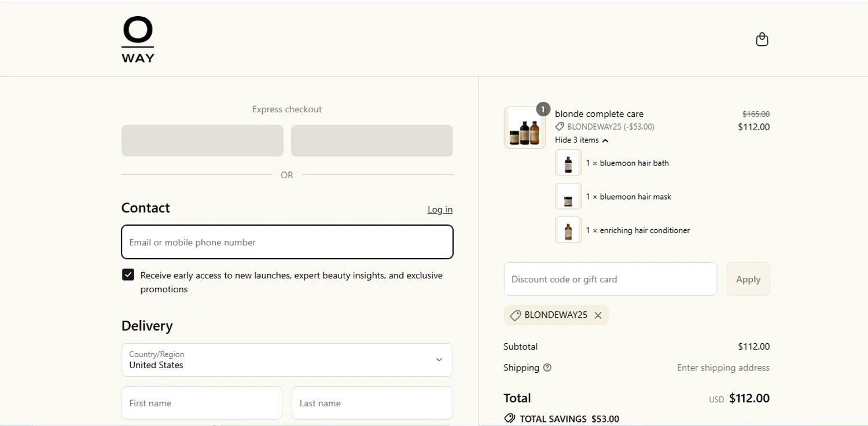Click the blonde complete care product thumbnail

(x=525, y=127)
